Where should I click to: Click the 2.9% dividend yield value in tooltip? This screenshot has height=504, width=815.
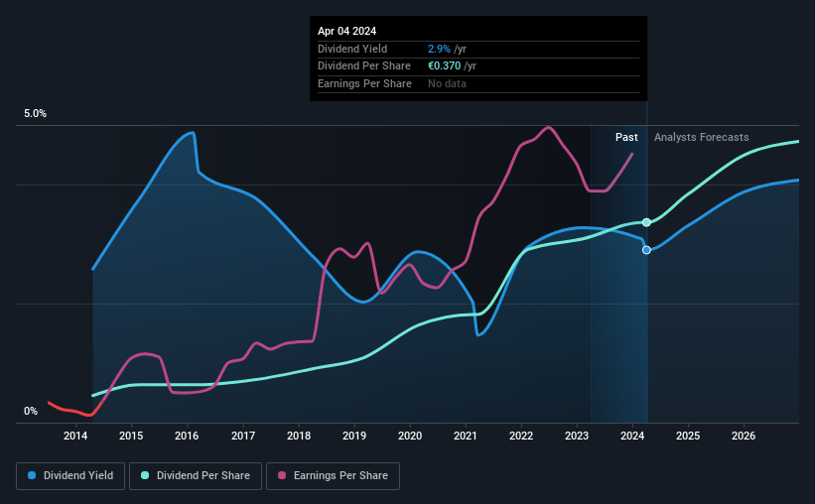click(x=439, y=49)
